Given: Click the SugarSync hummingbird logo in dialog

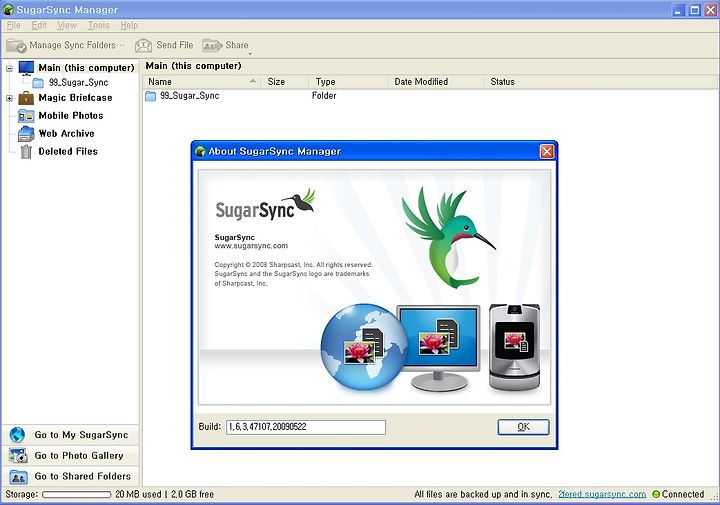Looking at the screenshot, I should click(x=265, y=205).
